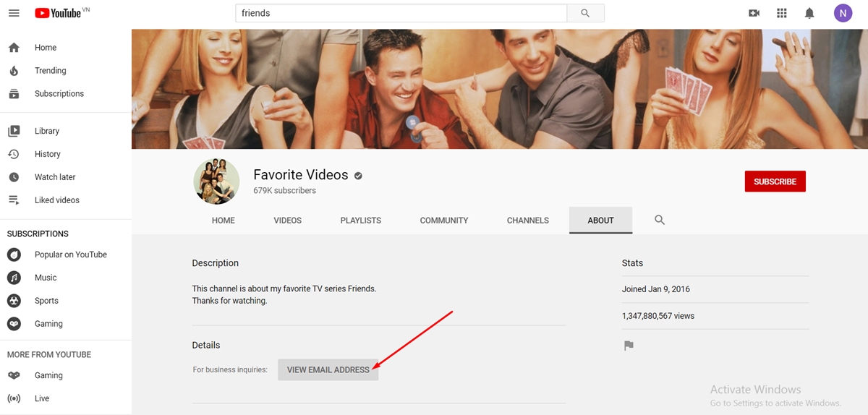Open Liked videos in sidebar

(x=56, y=200)
